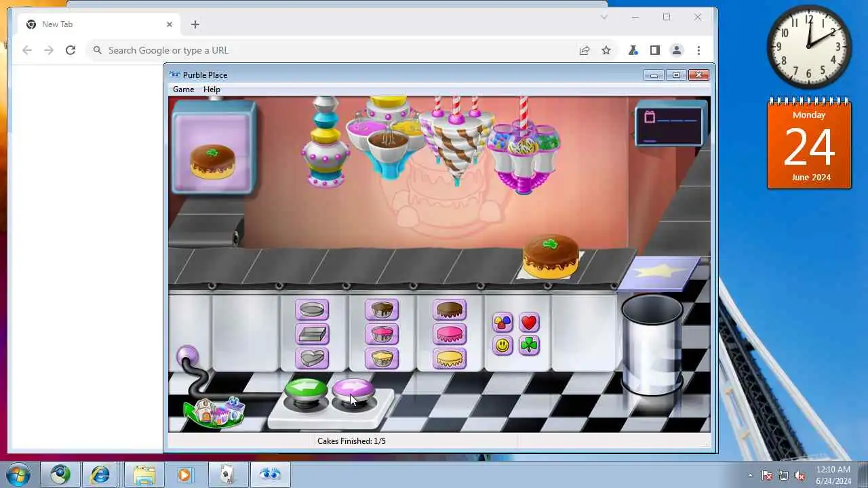Click the village home return icon
The width and height of the screenshot is (868, 488).
(x=214, y=411)
